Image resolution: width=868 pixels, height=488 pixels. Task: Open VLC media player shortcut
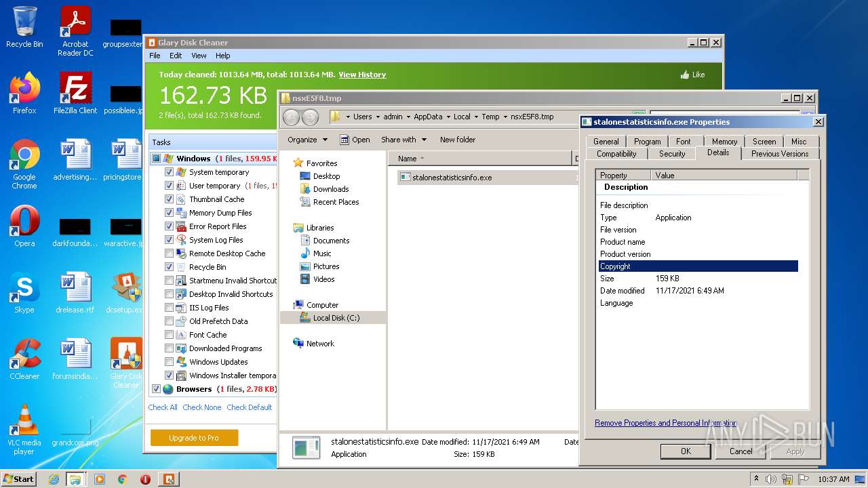point(24,430)
